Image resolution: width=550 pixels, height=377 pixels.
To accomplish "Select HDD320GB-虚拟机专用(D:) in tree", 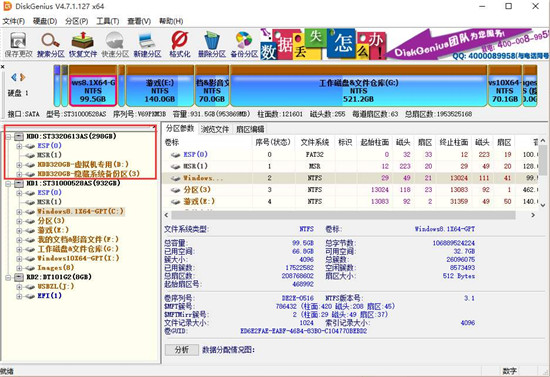I will (x=83, y=164).
